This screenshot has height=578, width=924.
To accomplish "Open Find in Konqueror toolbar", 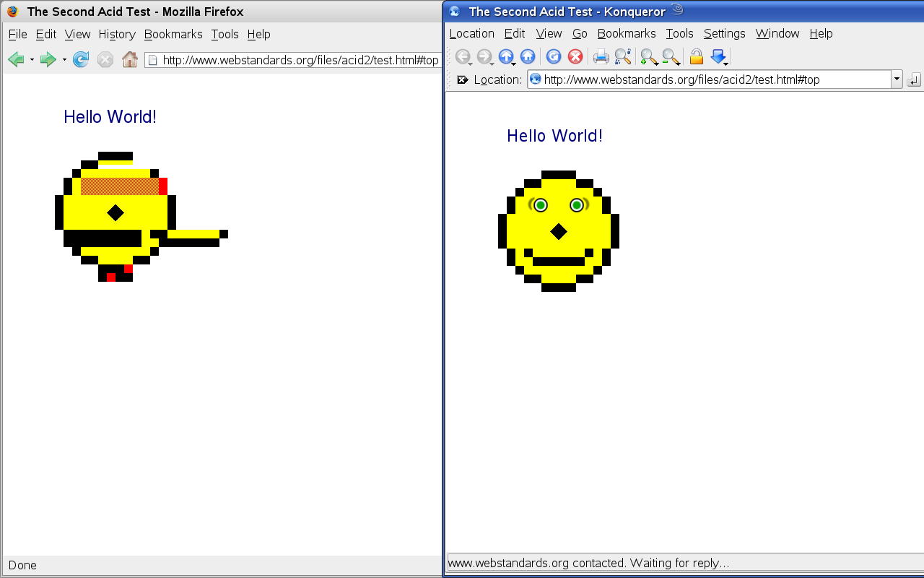I will click(623, 56).
